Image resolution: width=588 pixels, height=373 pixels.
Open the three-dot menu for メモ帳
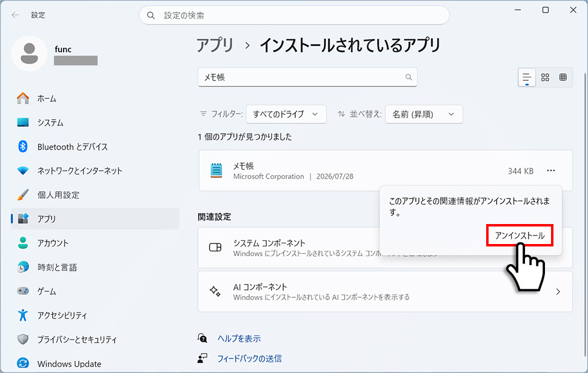pos(551,171)
